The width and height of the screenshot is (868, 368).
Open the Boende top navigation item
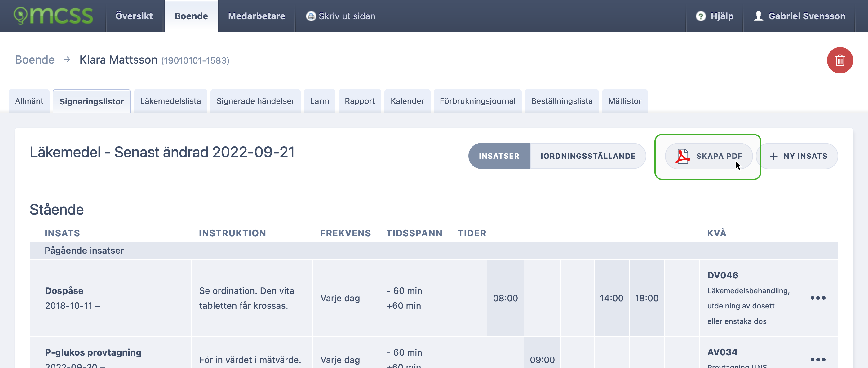(x=191, y=16)
